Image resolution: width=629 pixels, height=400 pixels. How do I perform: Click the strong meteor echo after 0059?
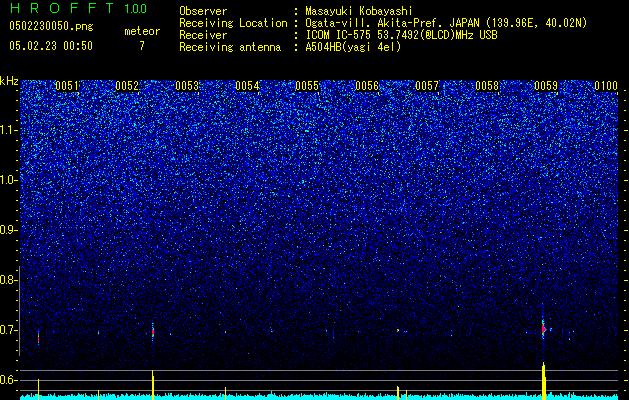pyautogui.click(x=544, y=329)
